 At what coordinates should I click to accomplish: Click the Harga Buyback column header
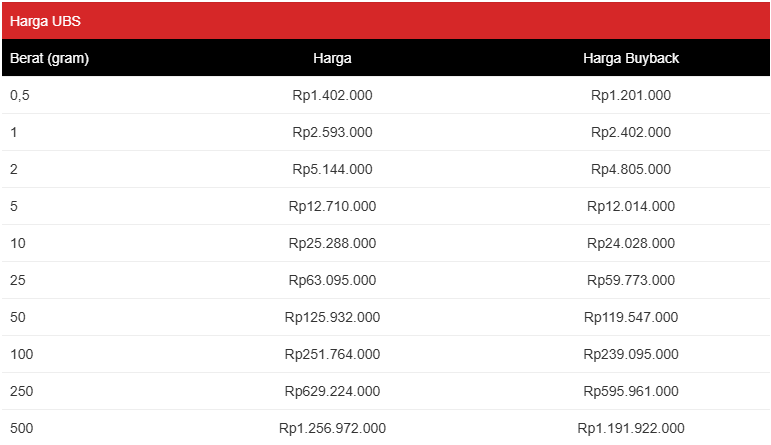pos(631,58)
